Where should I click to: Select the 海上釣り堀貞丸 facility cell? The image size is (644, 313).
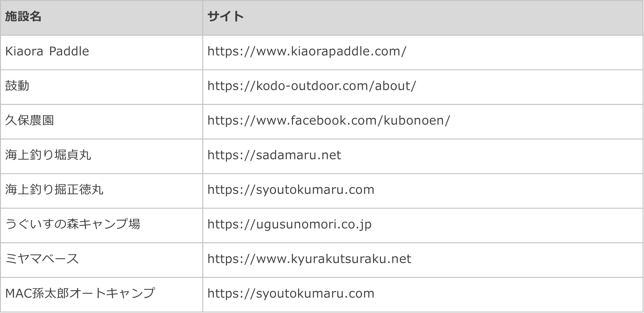coord(101,156)
